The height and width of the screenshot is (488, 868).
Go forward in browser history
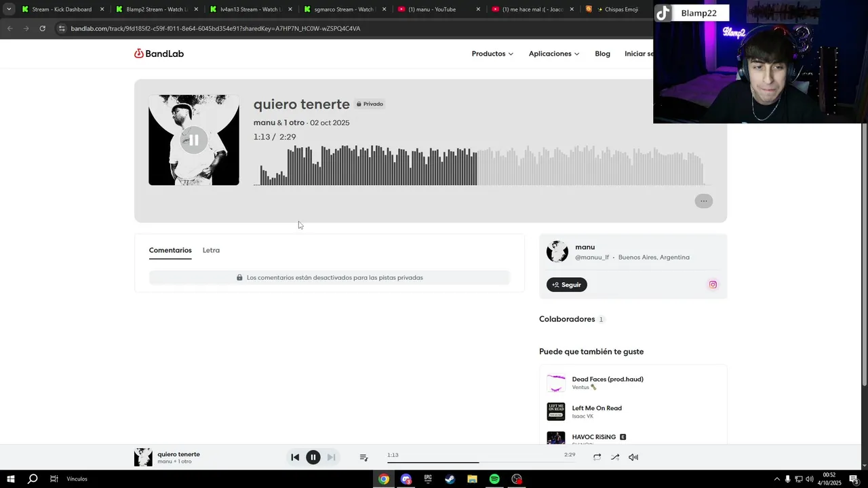26,28
